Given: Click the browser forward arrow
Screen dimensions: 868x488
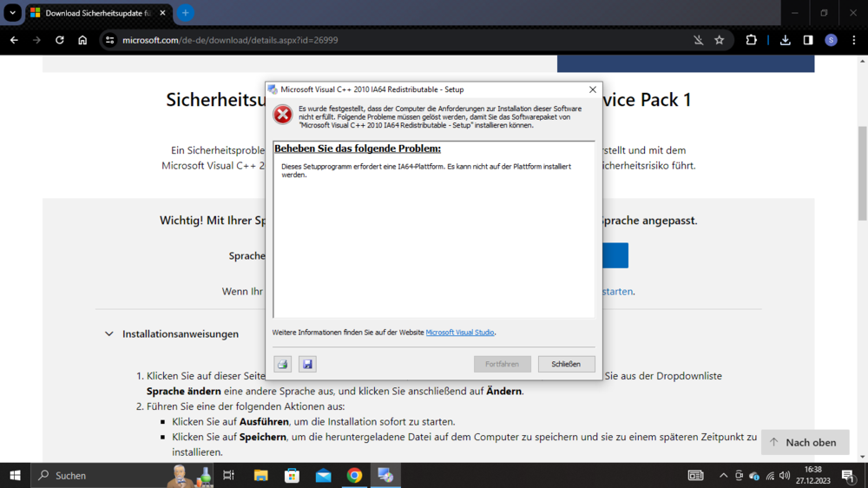Looking at the screenshot, I should click(36, 40).
